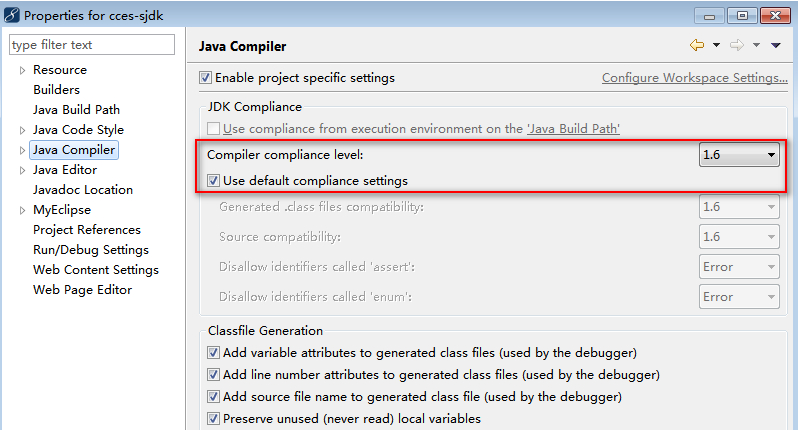Screen dimensions: 798x442
Task: Open Compiler compliance level dropdown
Action: [739, 155]
